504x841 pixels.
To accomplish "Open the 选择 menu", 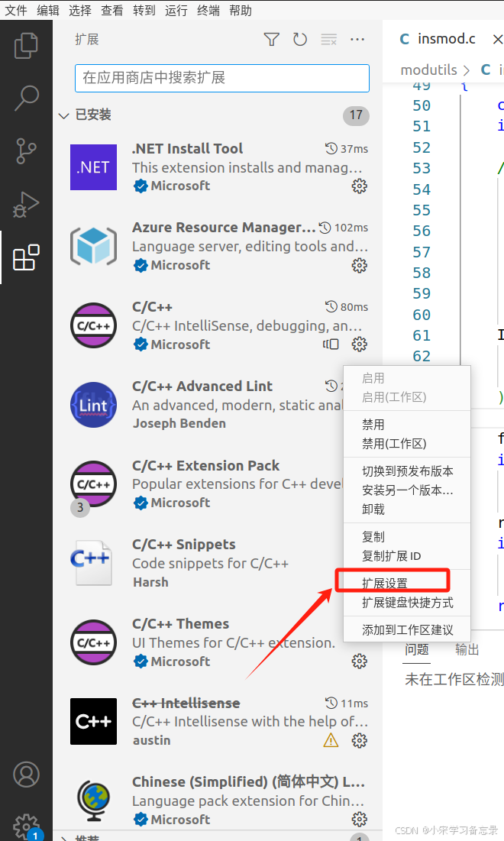I will [80, 10].
